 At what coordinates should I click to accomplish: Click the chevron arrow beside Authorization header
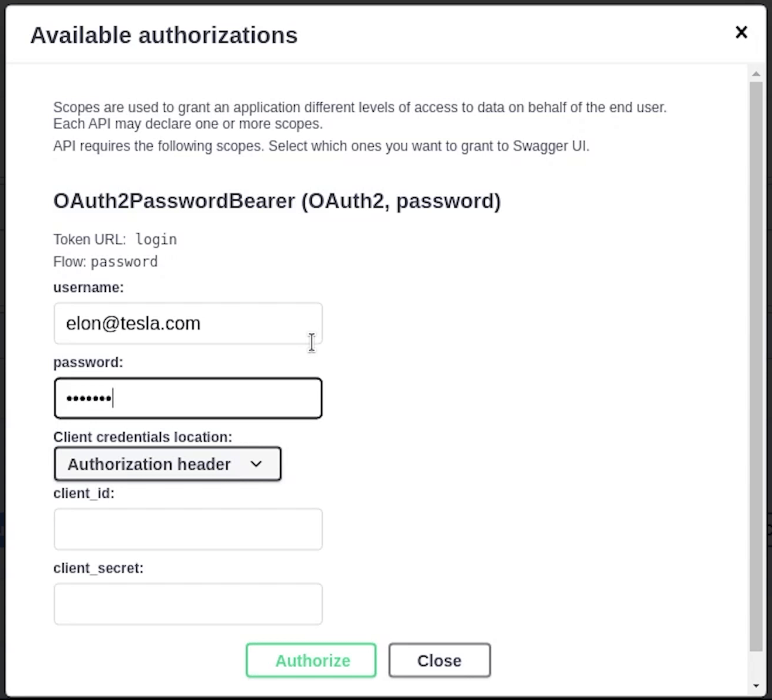click(x=256, y=464)
